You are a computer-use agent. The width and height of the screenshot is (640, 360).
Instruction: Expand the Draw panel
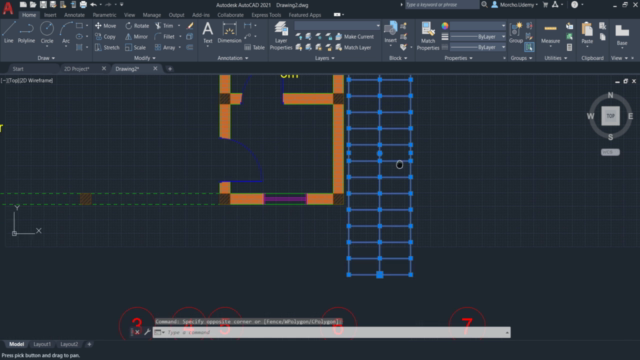[x=46, y=58]
